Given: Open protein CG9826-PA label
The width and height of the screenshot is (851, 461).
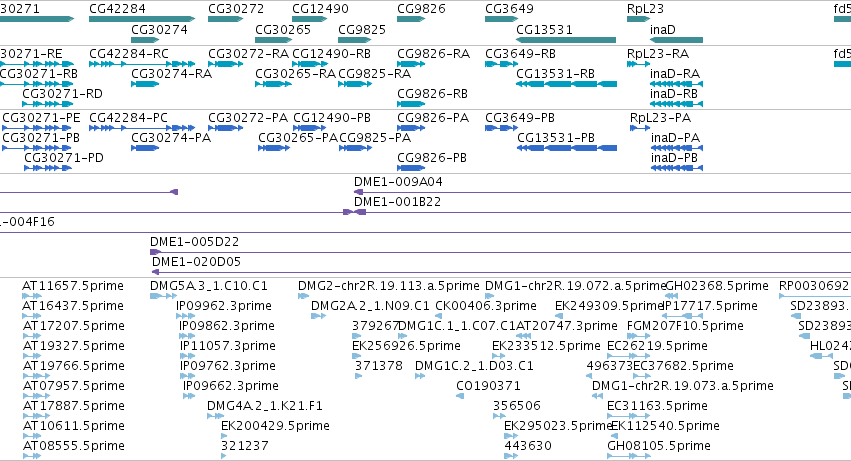Looking at the screenshot, I should pyautogui.click(x=433, y=118).
